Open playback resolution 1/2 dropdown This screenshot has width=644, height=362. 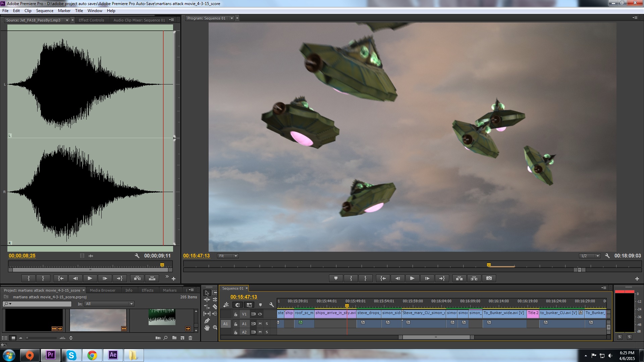point(590,256)
